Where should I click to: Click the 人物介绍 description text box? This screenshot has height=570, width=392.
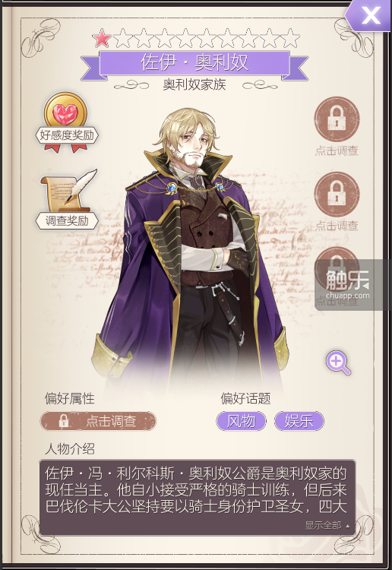[198, 497]
